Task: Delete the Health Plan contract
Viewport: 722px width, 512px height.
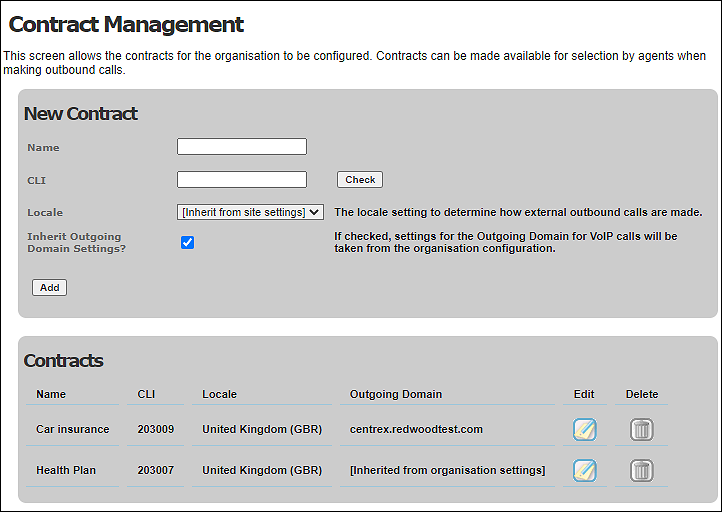Action: point(641,471)
